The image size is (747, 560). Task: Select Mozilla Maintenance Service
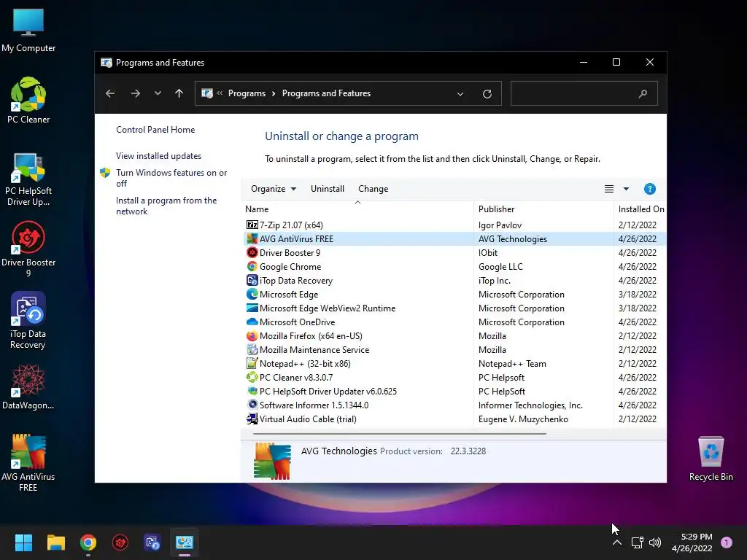coord(454,349)
